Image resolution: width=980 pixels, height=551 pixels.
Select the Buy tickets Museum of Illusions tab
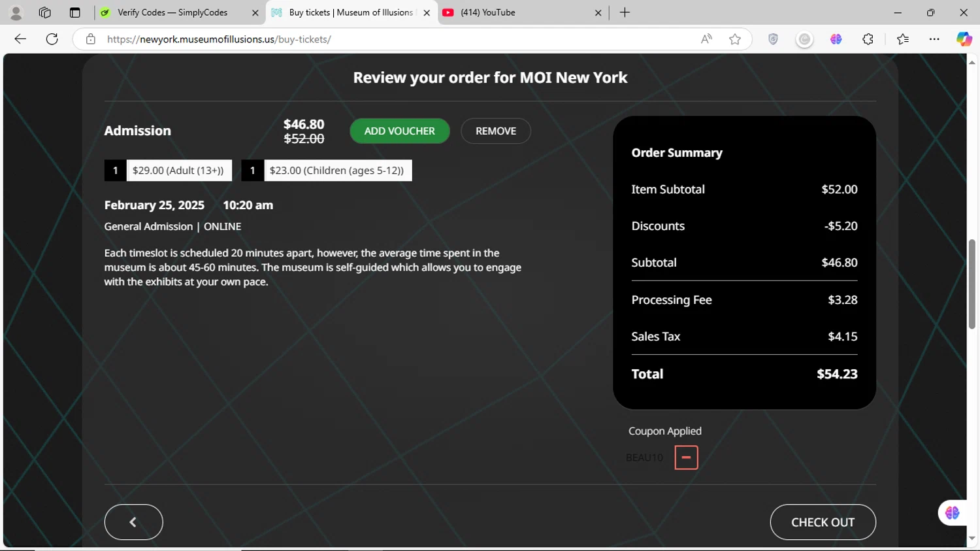coord(351,12)
